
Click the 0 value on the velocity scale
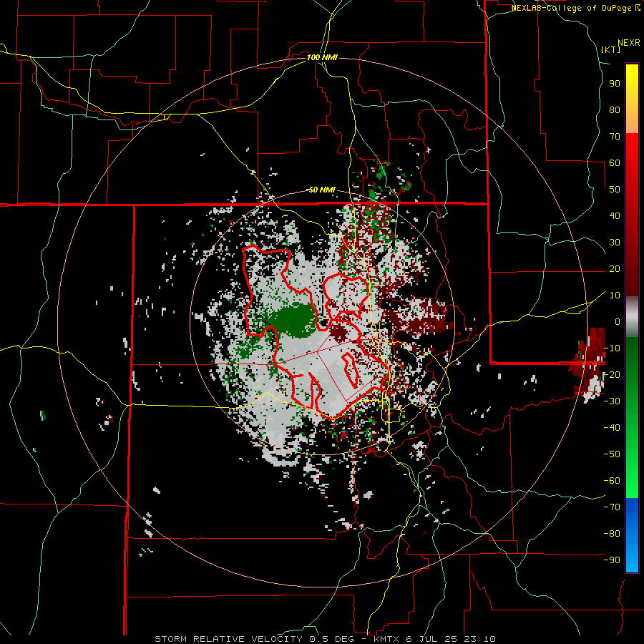[x=618, y=321]
